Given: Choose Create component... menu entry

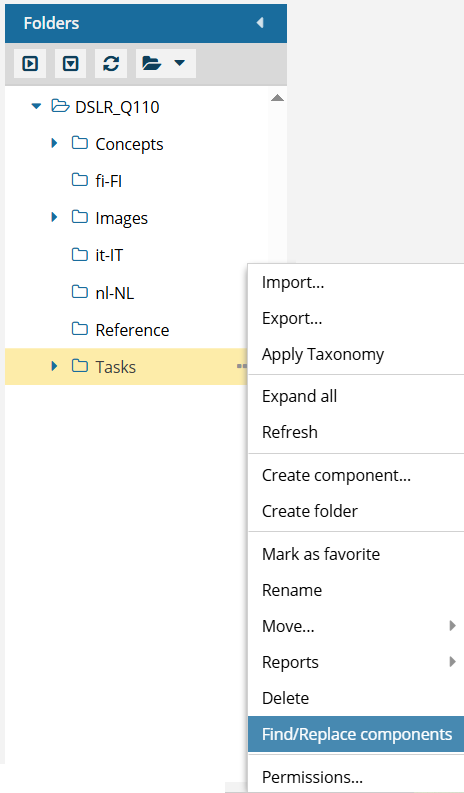Looking at the screenshot, I should [356, 475].
